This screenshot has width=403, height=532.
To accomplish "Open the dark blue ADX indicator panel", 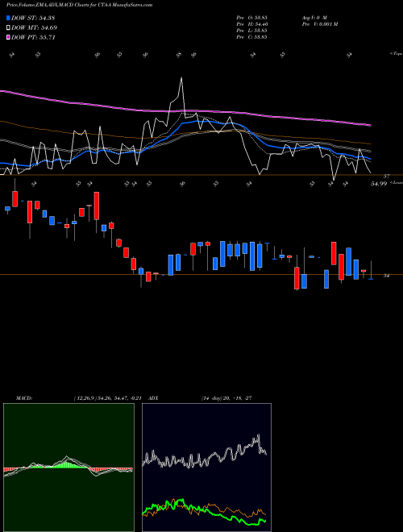I will click(206, 468).
